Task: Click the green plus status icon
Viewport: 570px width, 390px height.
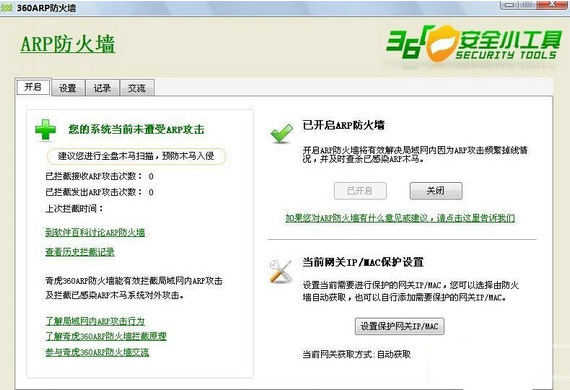Action: pyautogui.click(x=46, y=130)
